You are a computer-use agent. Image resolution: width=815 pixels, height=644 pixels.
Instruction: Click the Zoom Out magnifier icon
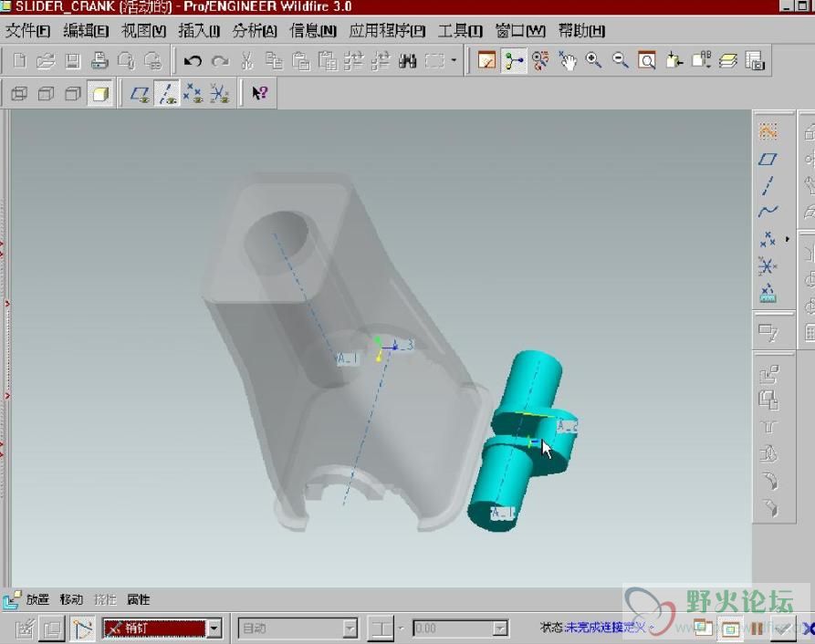[x=621, y=61]
